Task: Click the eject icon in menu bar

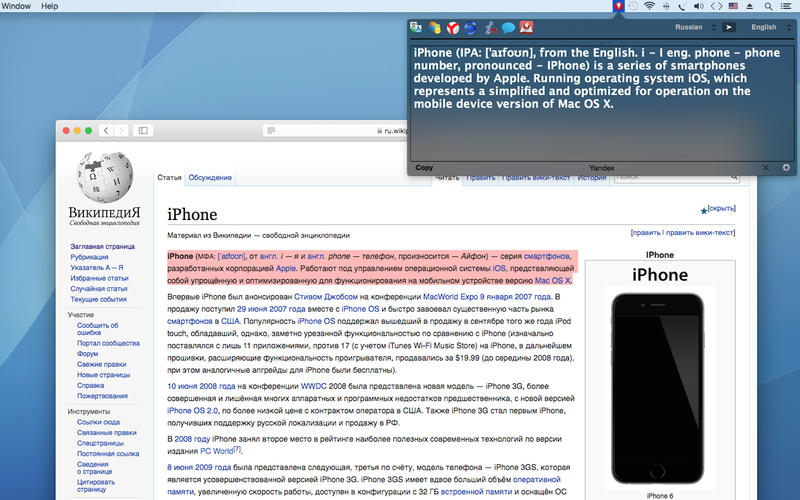Action: point(750,6)
